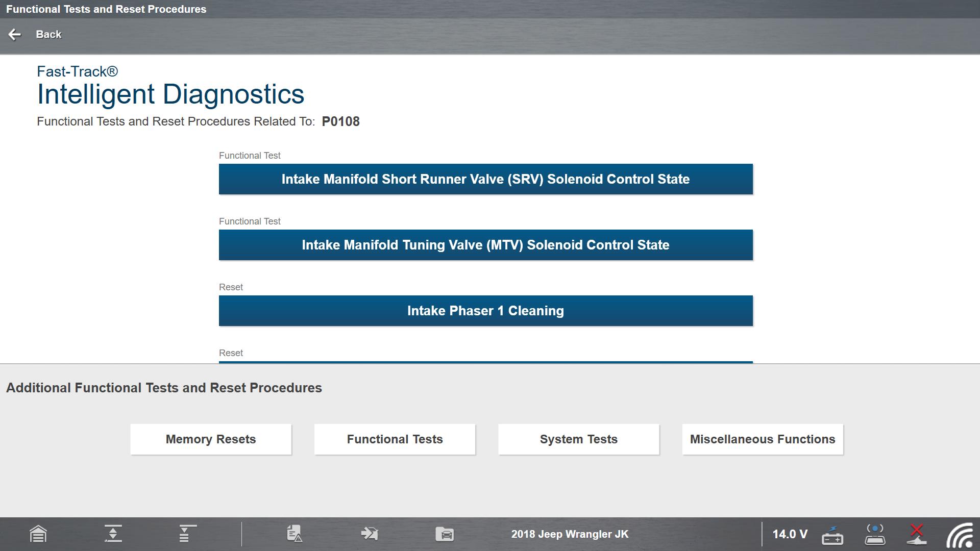Click the exit vehicle arrow icon

[369, 534]
